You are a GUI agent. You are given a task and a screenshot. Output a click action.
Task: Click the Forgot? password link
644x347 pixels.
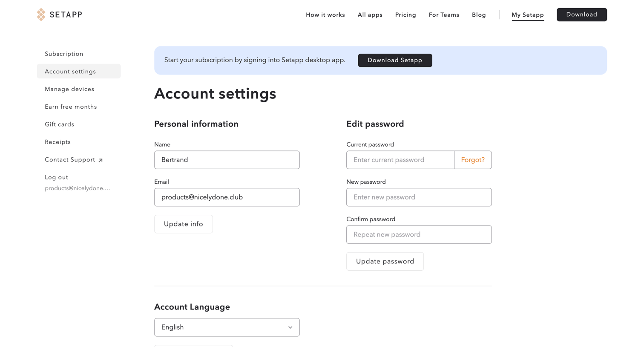(x=473, y=160)
